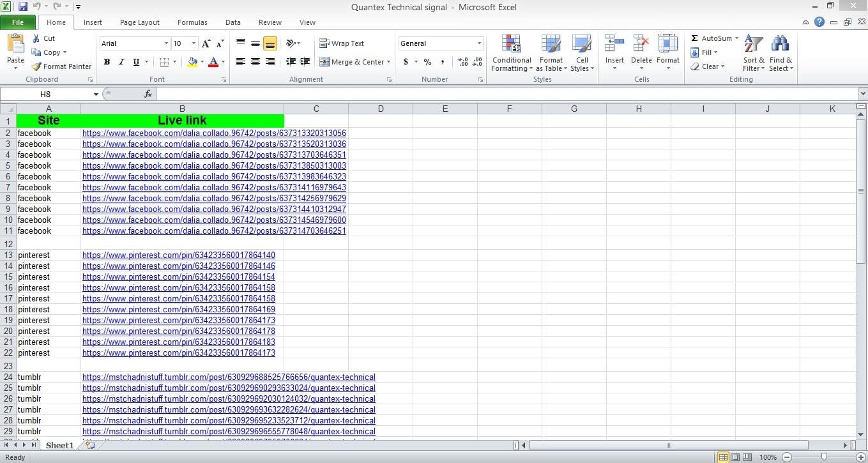This screenshot has width=868, height=463.
Task: Open the pinterest pin link in row 13
Action: pos(179,255)
